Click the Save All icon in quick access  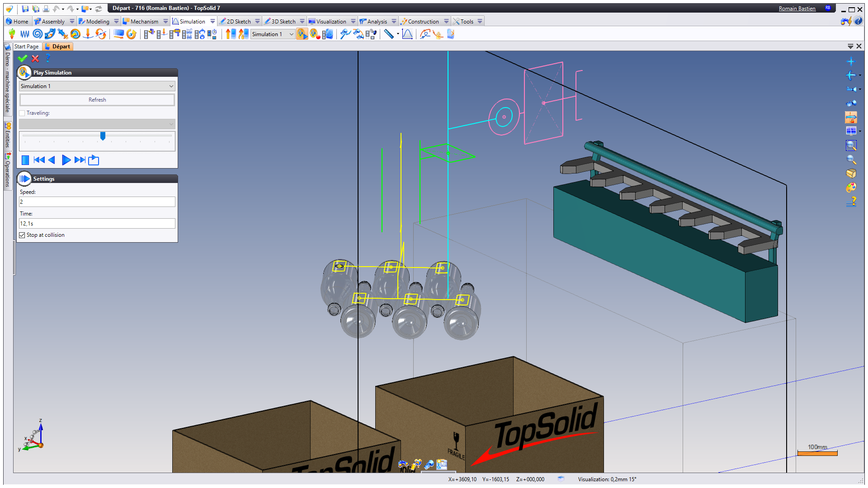(x=36, y=9)
